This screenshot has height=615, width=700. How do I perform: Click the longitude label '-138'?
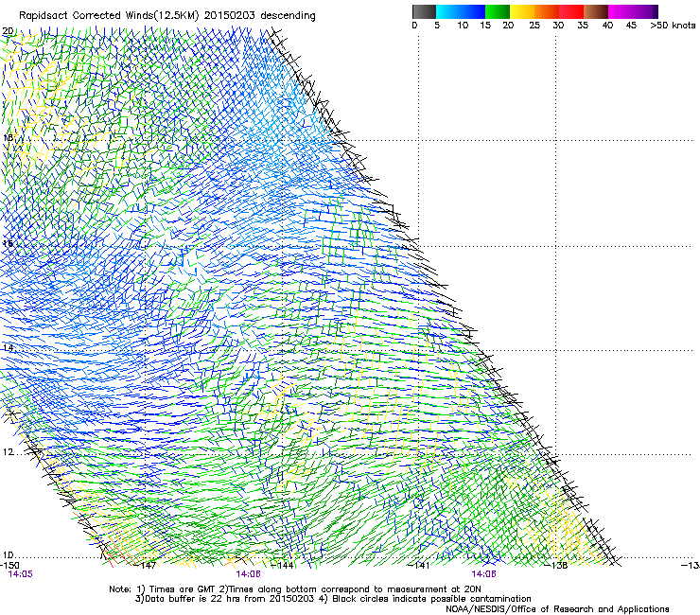557,566
